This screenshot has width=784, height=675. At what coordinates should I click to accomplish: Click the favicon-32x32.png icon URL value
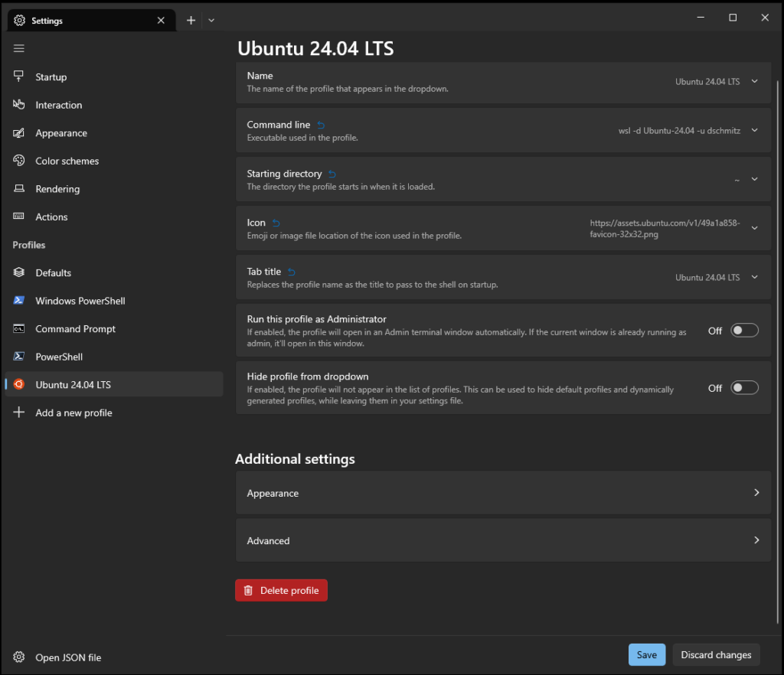pos(665,228)
